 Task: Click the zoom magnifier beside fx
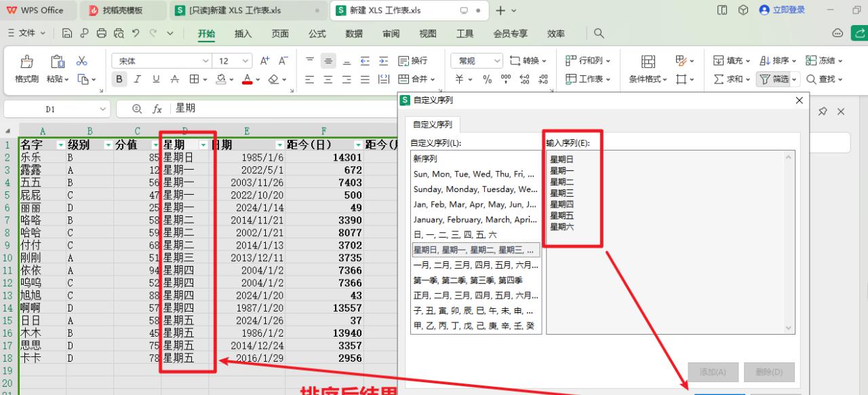tap(137, 109)
